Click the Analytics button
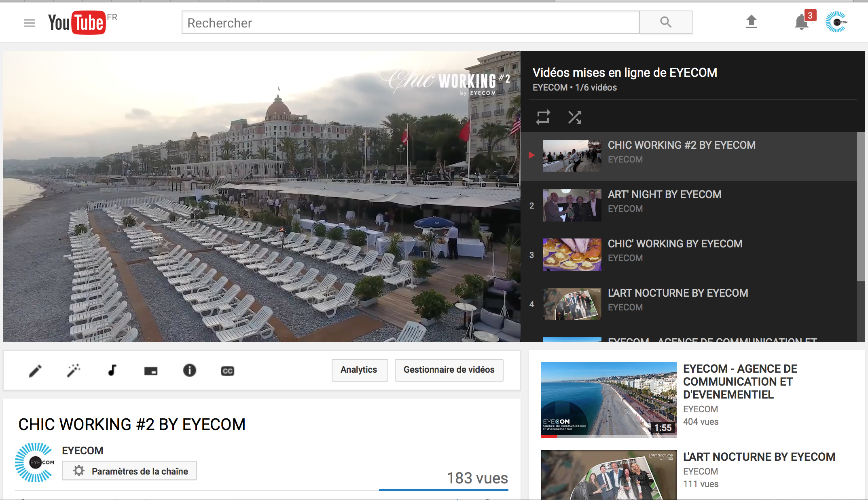Image resolution: width=868 pixels, height=500 pixels. [359, 370]
